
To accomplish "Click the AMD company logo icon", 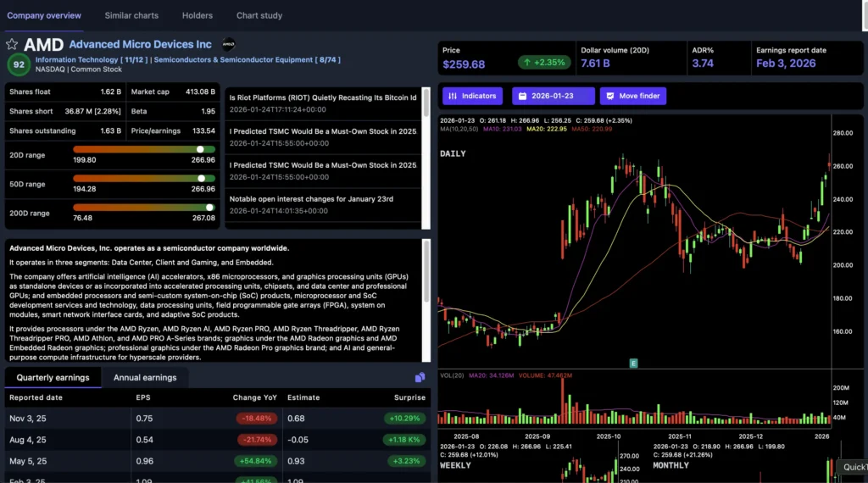I will coord(228,44).
